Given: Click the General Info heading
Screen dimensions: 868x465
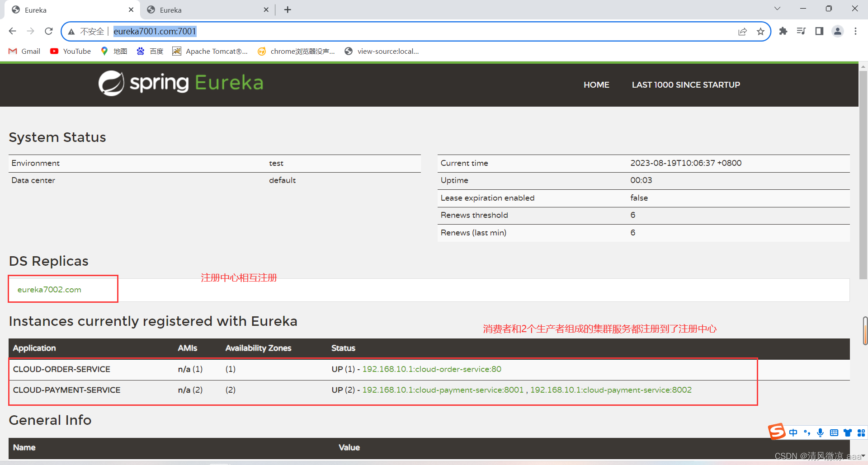Looking at the screenshot, I should point(50,420).
